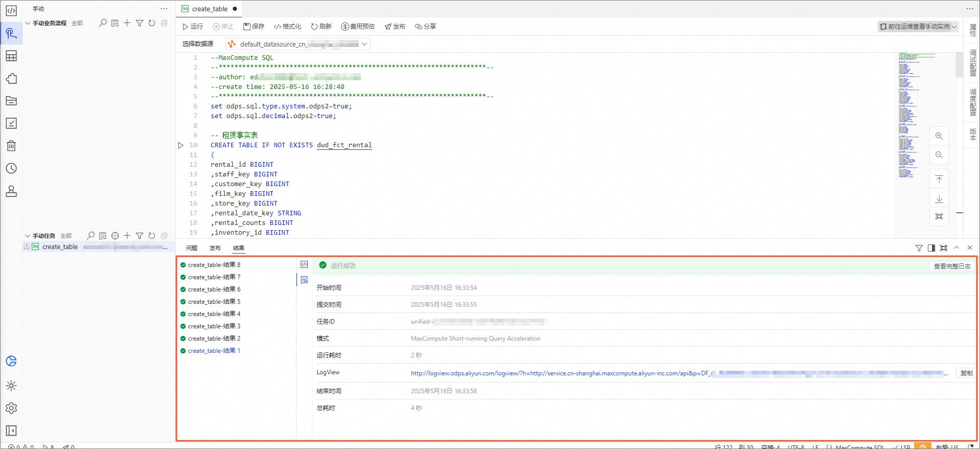Collapse the results panel with the up chevron
Viewport: 980px width, 449px height.
tap(956, 248)
